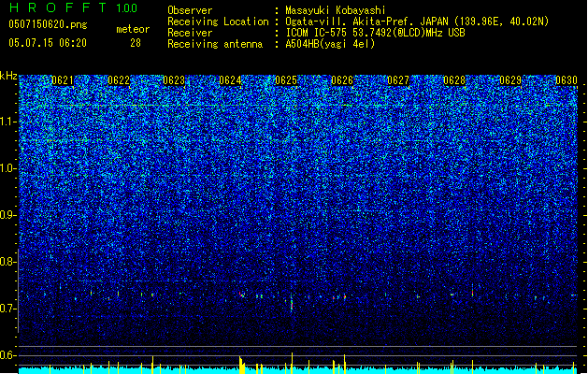Click the A504HB(yagi 4el) antenna text

click(330, 44)
